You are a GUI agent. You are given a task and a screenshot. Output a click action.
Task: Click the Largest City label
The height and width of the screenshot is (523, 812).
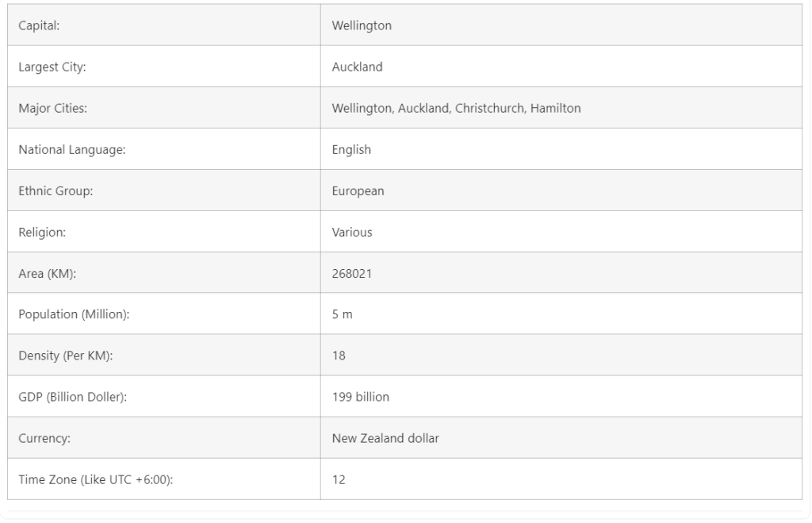(52, 67)
